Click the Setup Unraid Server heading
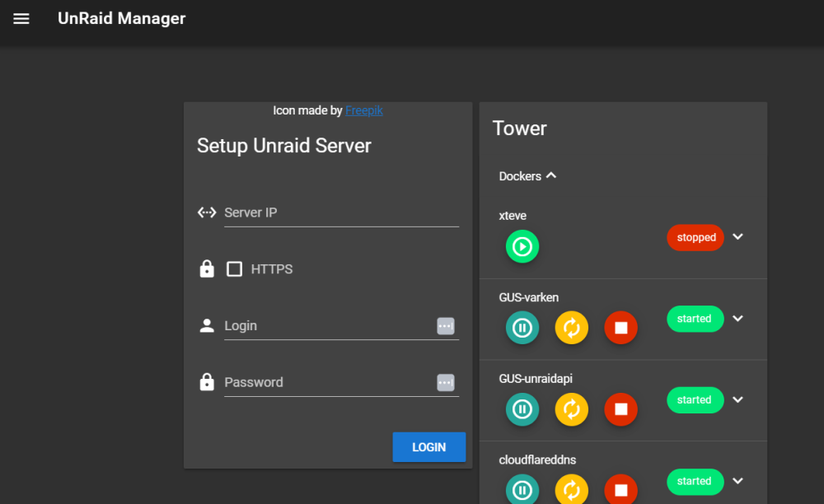The image size is (824, 504). tap(283, 146)
